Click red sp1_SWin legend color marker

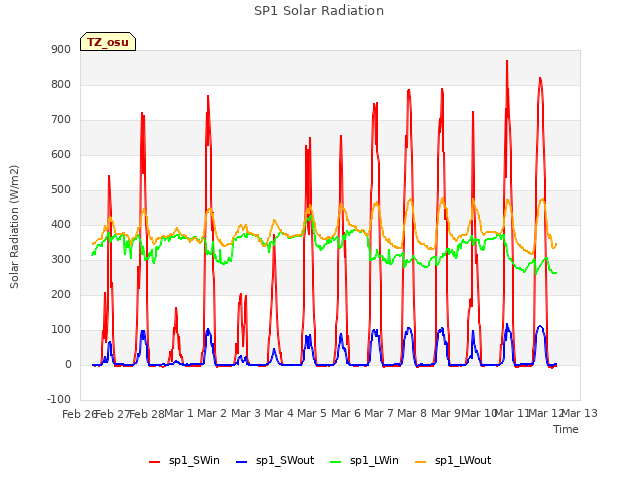155,462
